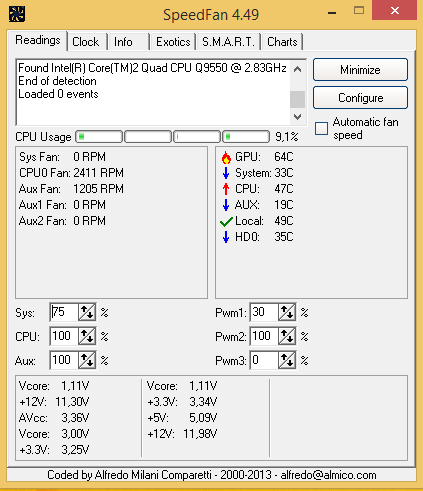
Task: Click the 'AVcc: 3,36V' voltage reading
Action: point(54,418)
